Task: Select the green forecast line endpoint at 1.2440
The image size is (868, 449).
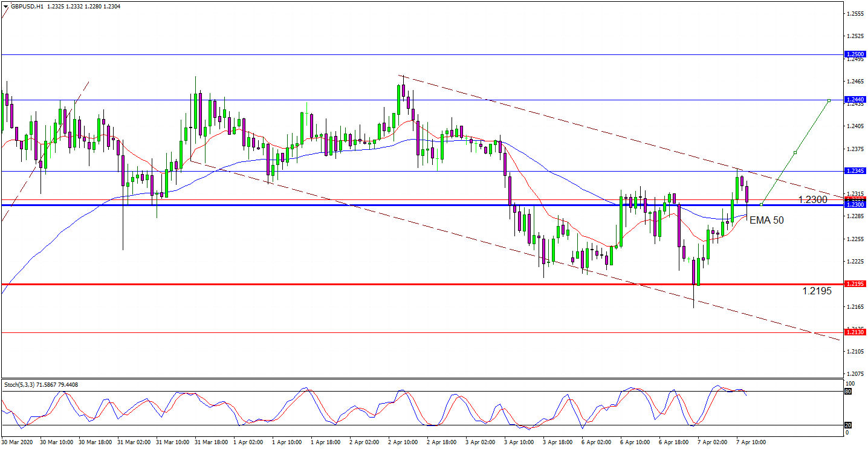Action: 829,100
